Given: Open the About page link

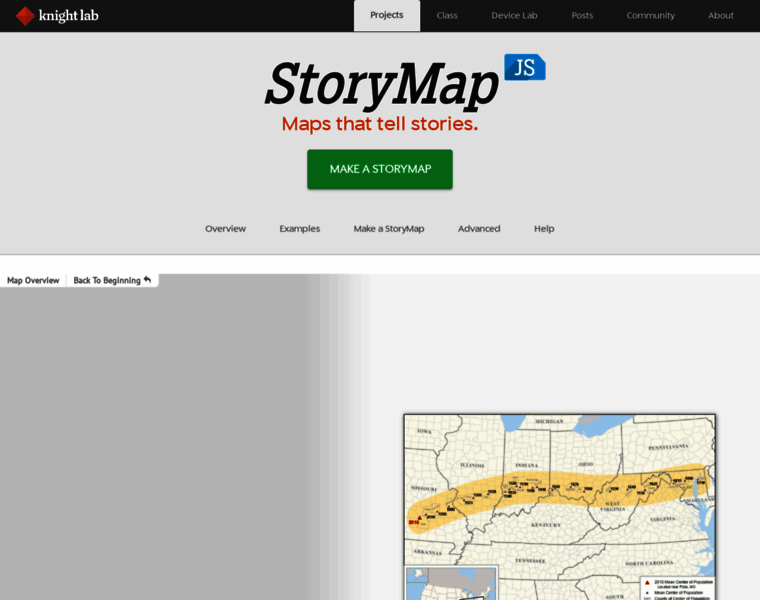Looking at the screenshot, I should click(721, 16).
